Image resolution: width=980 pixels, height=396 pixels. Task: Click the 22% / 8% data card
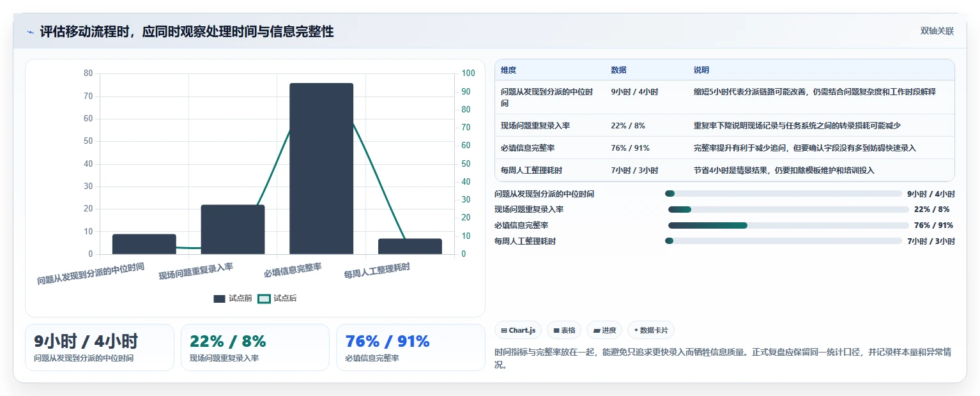pos(255,347)
